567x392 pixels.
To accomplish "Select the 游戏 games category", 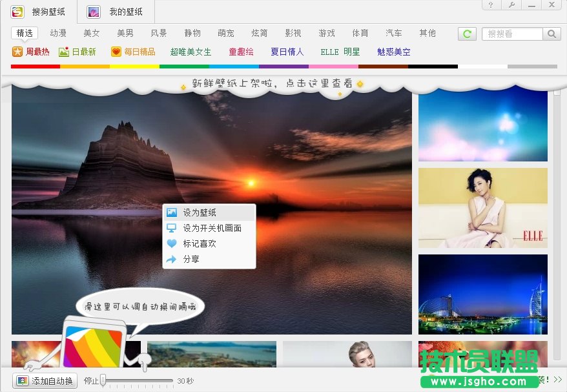I will (x=326, y=33).
